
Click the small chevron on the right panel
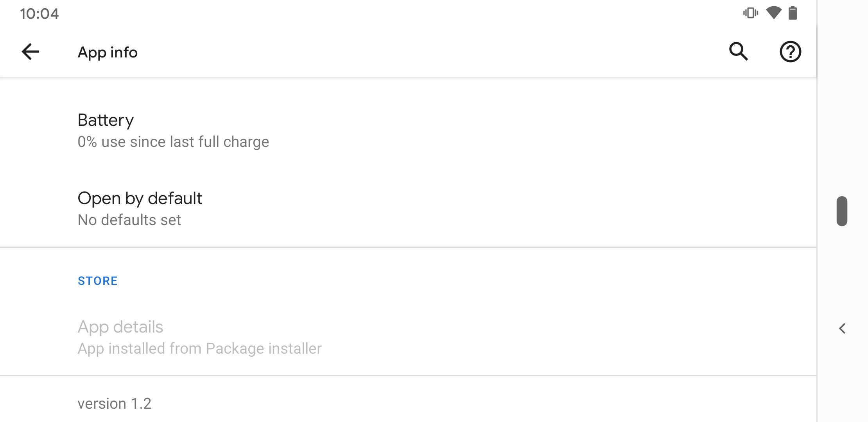coord(842,329)
